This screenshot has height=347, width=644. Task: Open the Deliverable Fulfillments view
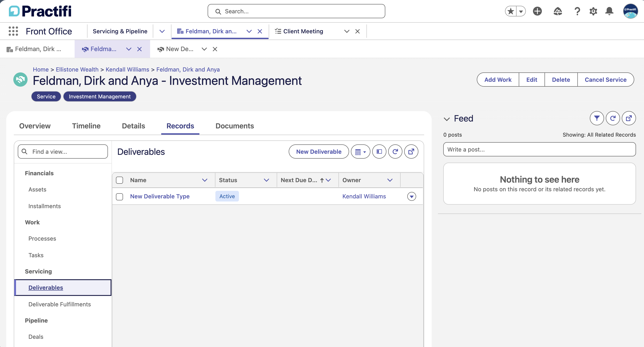click(60, 304)
